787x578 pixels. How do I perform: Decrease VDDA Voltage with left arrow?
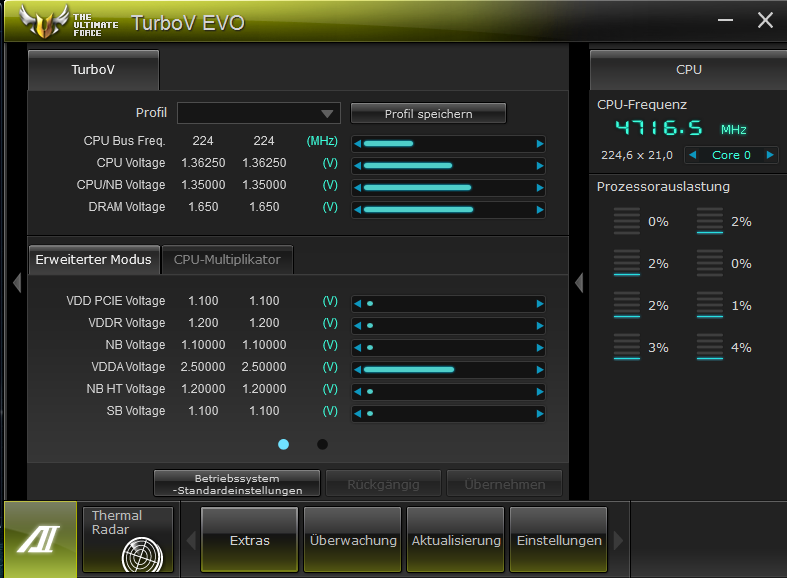(x=357, y=370)
